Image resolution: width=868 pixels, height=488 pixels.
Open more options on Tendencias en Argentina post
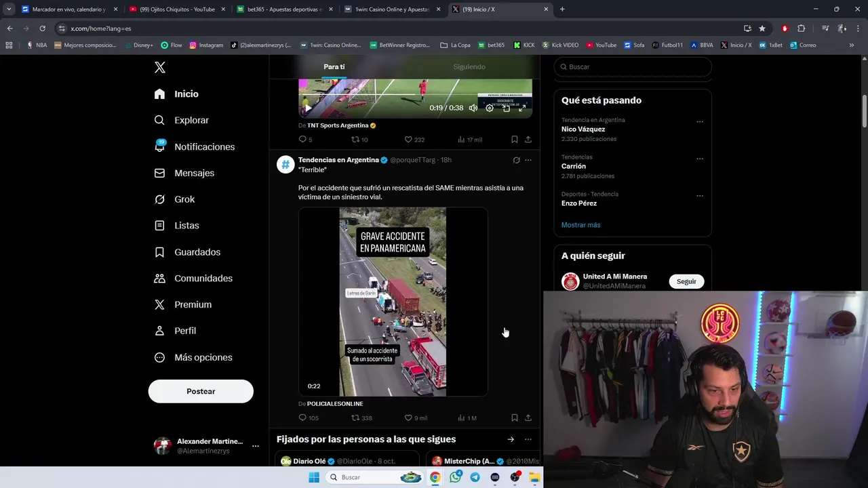[528, 160]
